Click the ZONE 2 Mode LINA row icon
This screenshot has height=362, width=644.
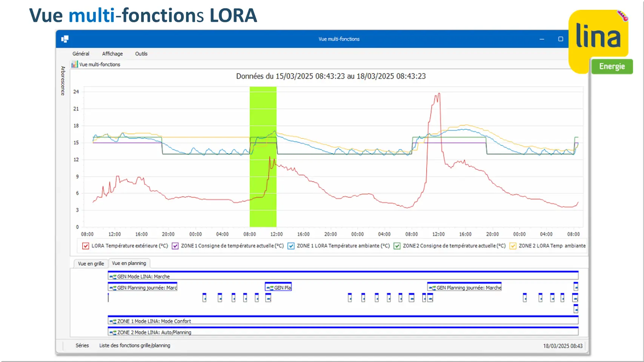click(112, 333)
